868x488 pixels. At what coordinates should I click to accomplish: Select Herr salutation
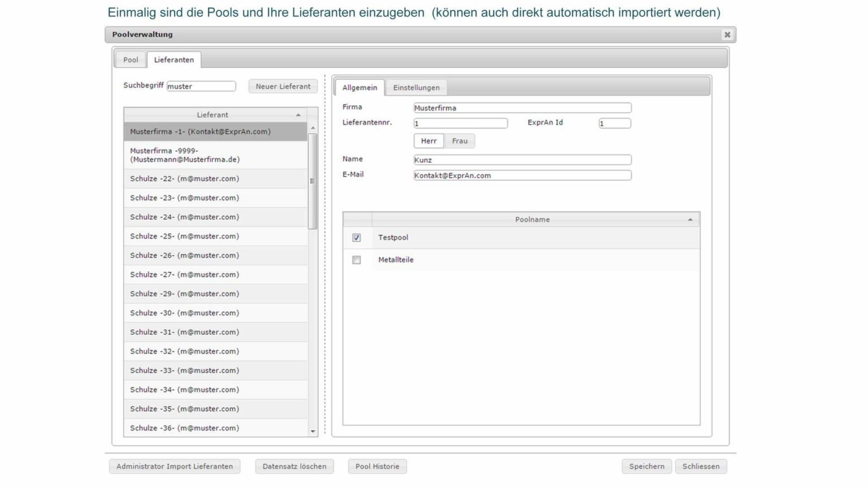tap(428, 141)
